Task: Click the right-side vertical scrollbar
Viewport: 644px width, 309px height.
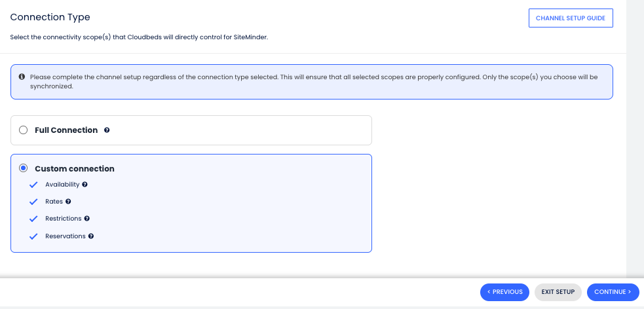Action: tap(635, 131)
